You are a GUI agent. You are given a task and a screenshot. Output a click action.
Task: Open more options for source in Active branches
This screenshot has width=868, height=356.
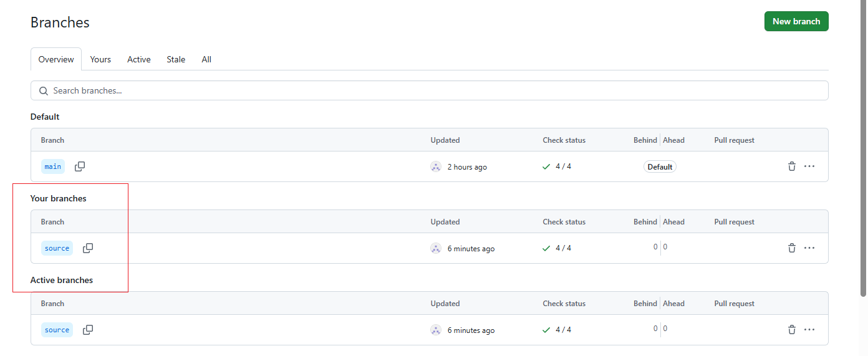coord(809,330)
